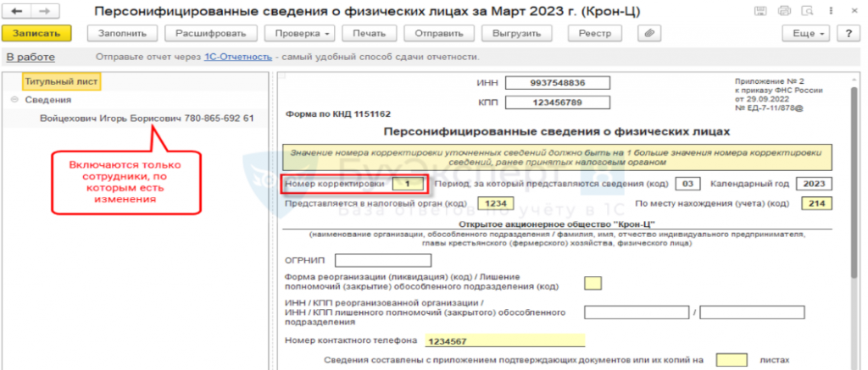Click the floppy disk save icon
This screenshot has width=868, height=370.
coord(760,10)
